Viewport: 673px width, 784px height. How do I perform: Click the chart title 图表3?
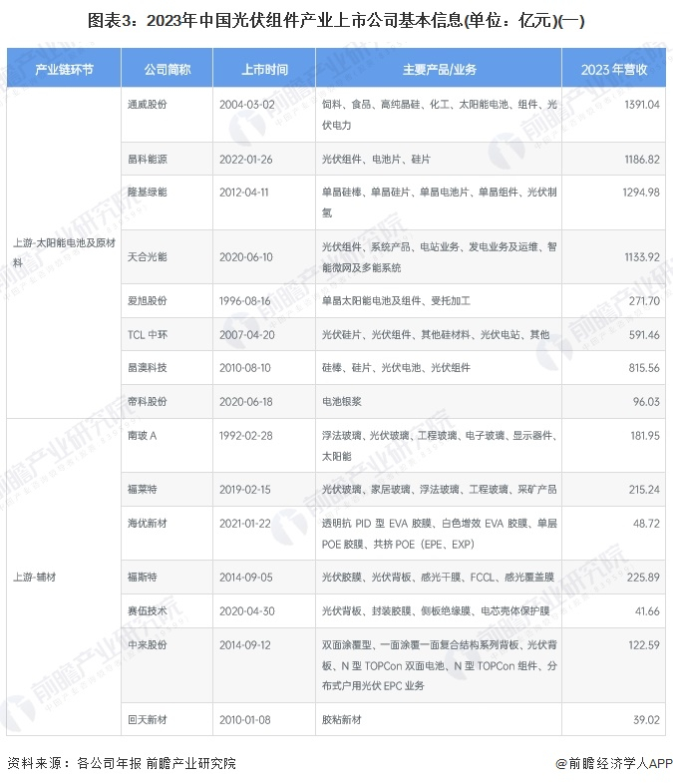tap(336, 21)
